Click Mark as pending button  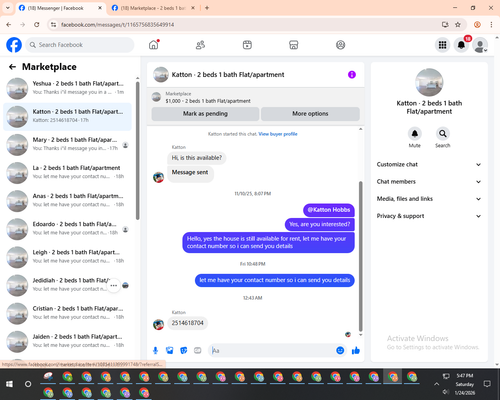205,114
